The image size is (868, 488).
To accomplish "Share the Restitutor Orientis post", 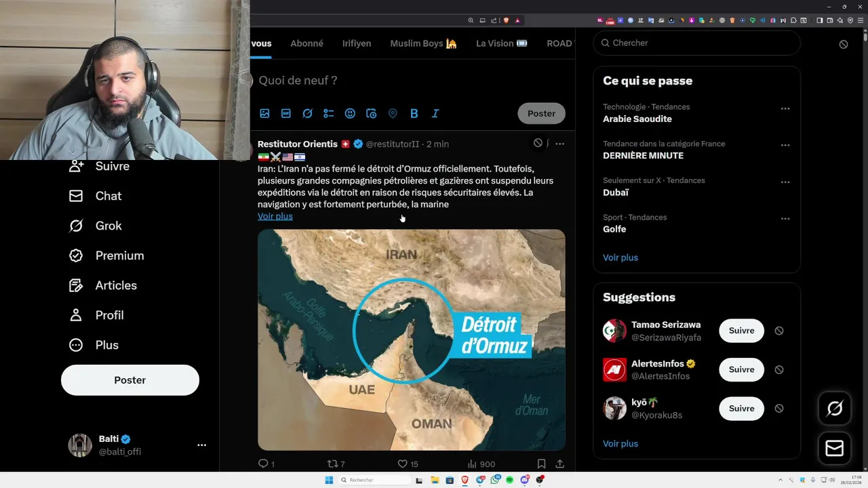I will (x=560, y=464).
